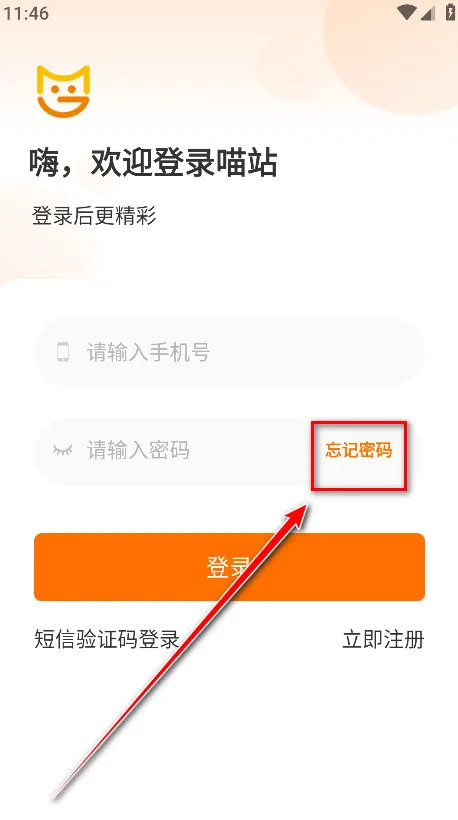Switch to 短信验证码登录 SMS code login
458x820 pixels.
click(107, 639)
